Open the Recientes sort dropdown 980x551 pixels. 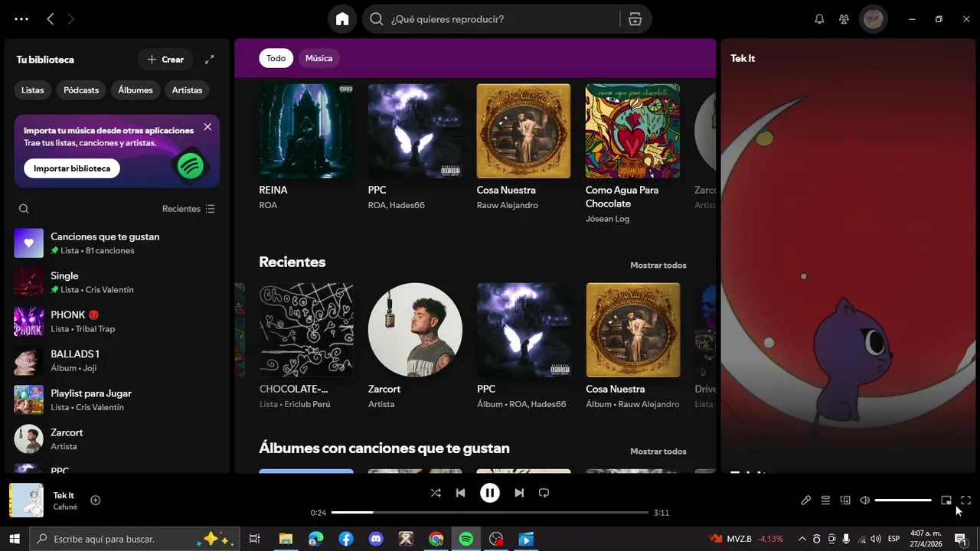click(188, 209)
